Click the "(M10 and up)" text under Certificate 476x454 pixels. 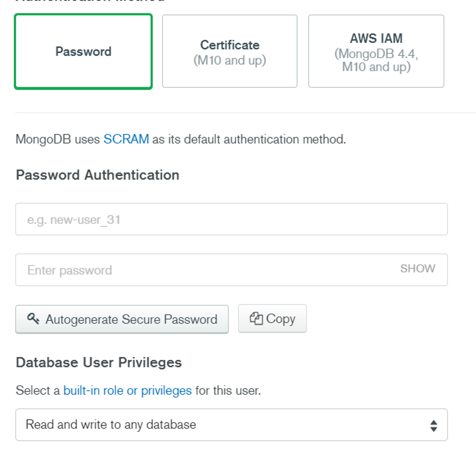click(x=230, y=61)
